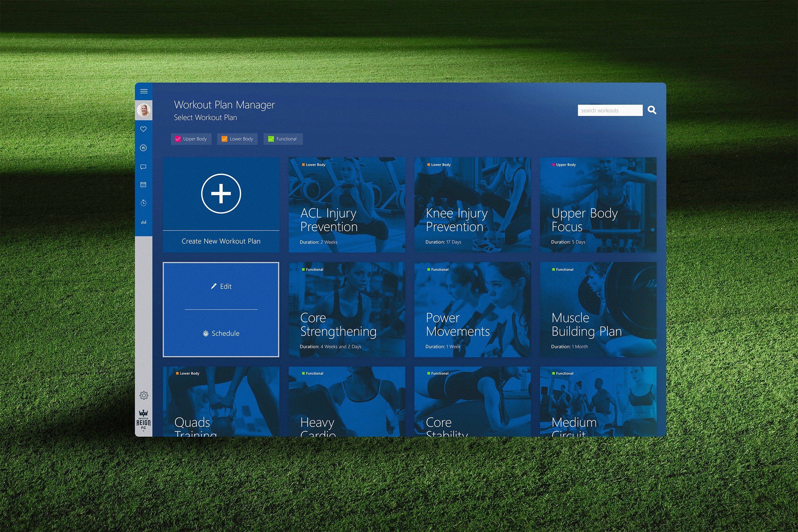Focus the search workouts input field
Image resolution: width=798 pixels, height=532 pixels.
(610, 111)
